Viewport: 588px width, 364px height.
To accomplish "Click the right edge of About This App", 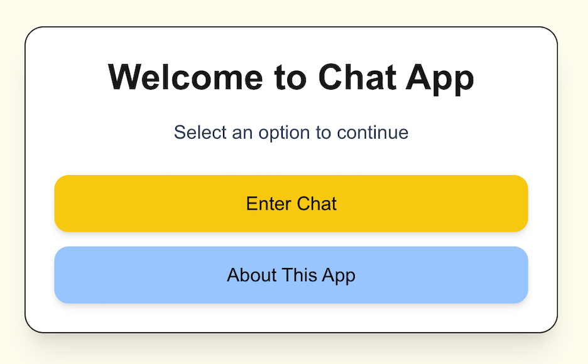I will pyautogui.click(x=521, y=275).
